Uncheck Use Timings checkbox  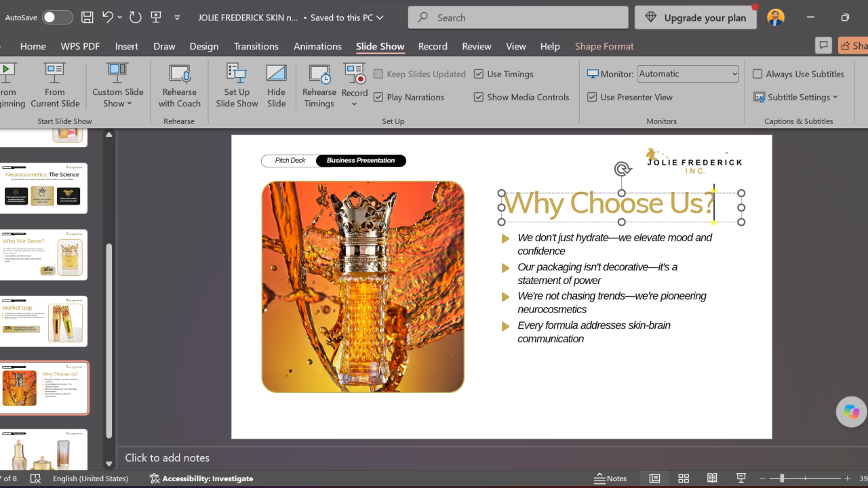(479, 74)
